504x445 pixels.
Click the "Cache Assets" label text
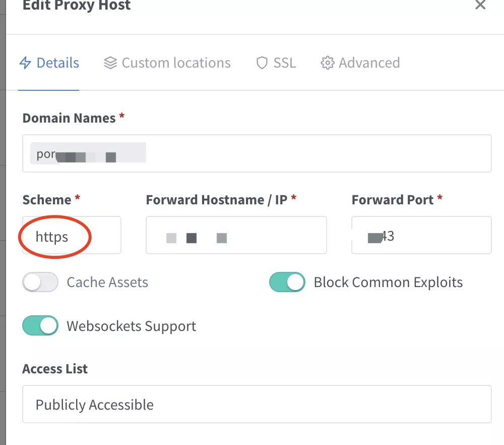click(107, 282)
